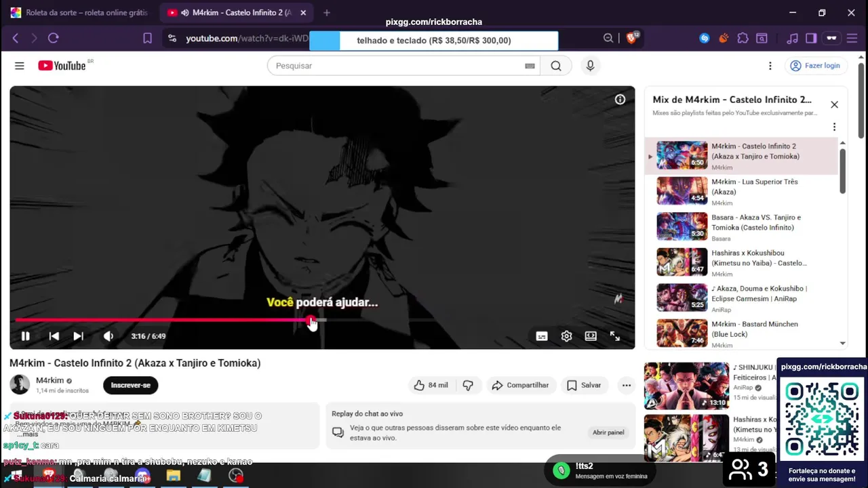Screen dimensions: 868x488
Task: Play M4rkim - Bastard München (Blue Lock)
Action: [741, 333]
